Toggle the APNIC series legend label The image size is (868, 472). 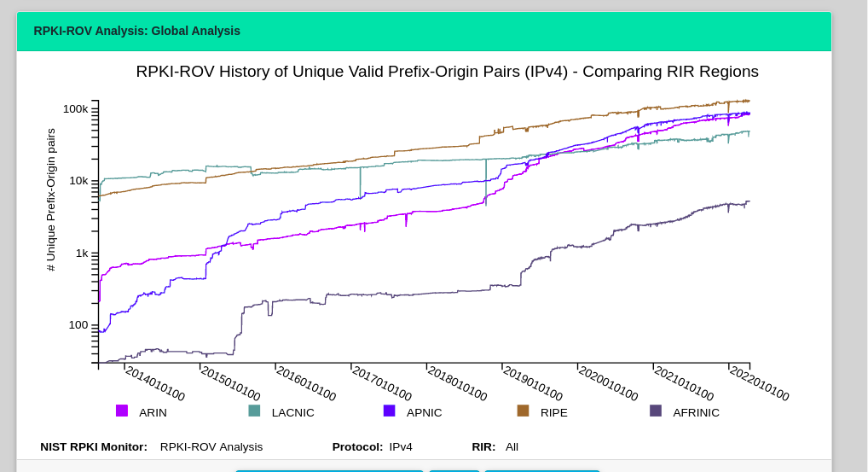(x=424, y=413)
